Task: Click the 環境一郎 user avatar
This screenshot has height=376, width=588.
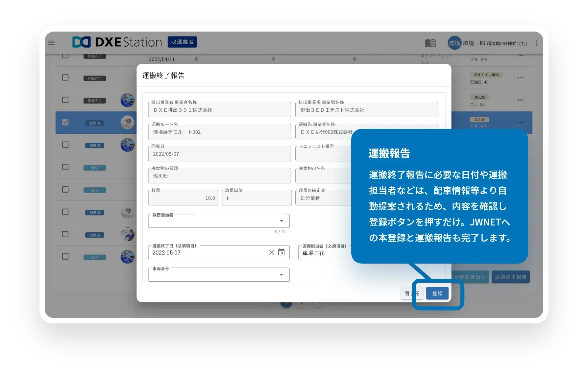Action: pyautogui.click(x=454, y=43)
